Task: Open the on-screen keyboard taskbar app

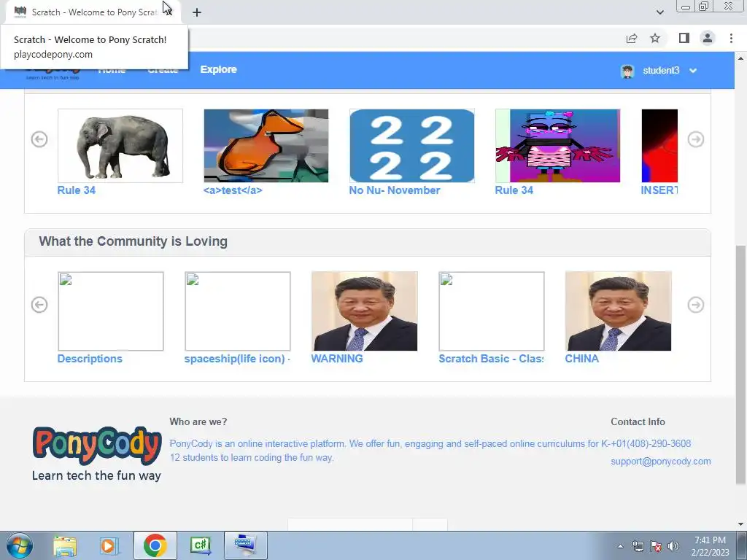Action: 246,545
